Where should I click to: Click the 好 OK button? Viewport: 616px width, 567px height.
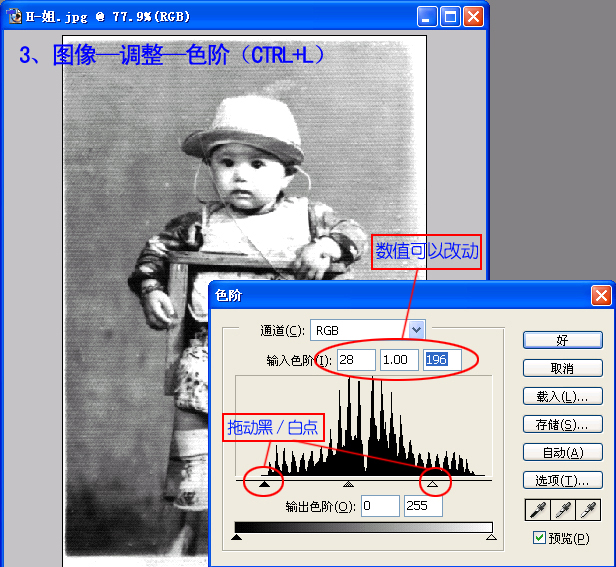[563, 340]
